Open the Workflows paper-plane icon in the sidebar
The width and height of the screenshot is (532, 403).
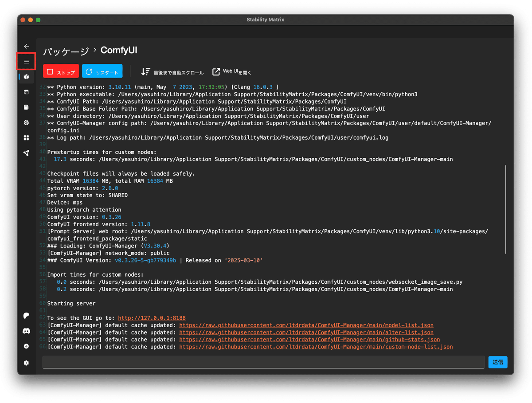click(27, 153)
